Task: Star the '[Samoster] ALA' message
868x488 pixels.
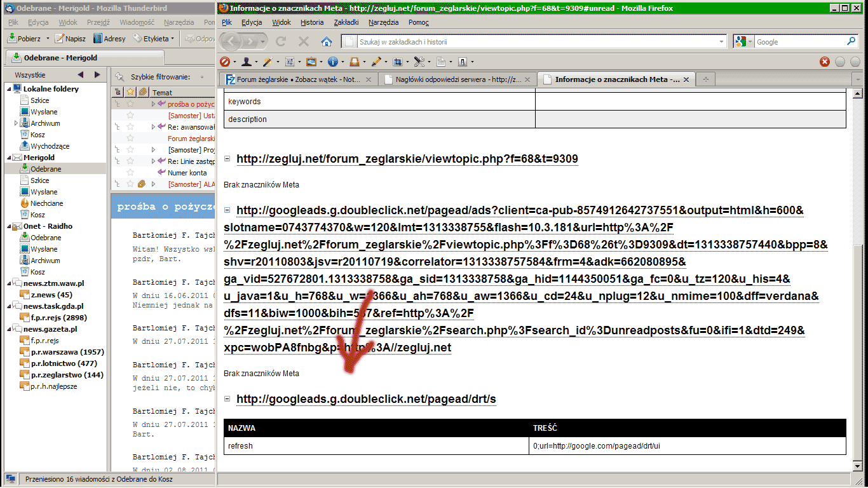Action: [x=130, y=184]
